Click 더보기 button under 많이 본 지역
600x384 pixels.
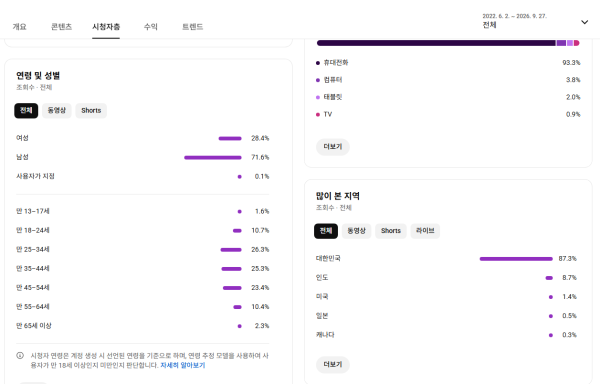[333, 364]
